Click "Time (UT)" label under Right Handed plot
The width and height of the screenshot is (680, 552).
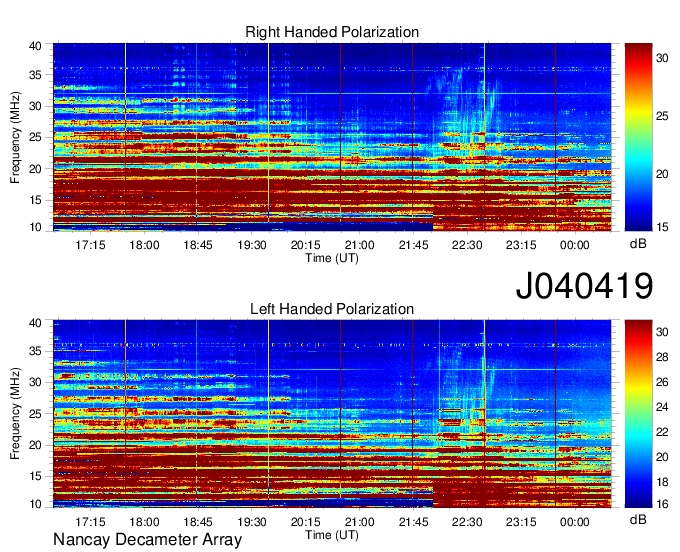[x=332, y=258]
